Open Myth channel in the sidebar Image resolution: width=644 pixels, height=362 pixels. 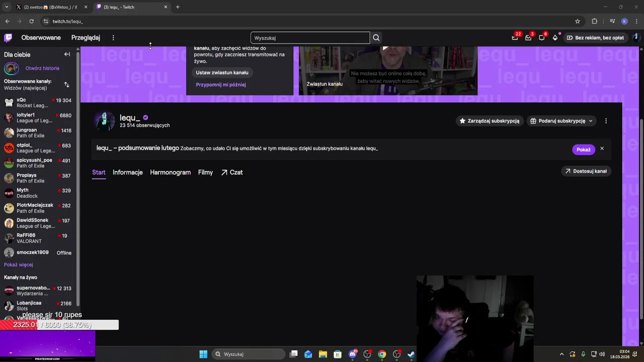[x=38, y=193]
